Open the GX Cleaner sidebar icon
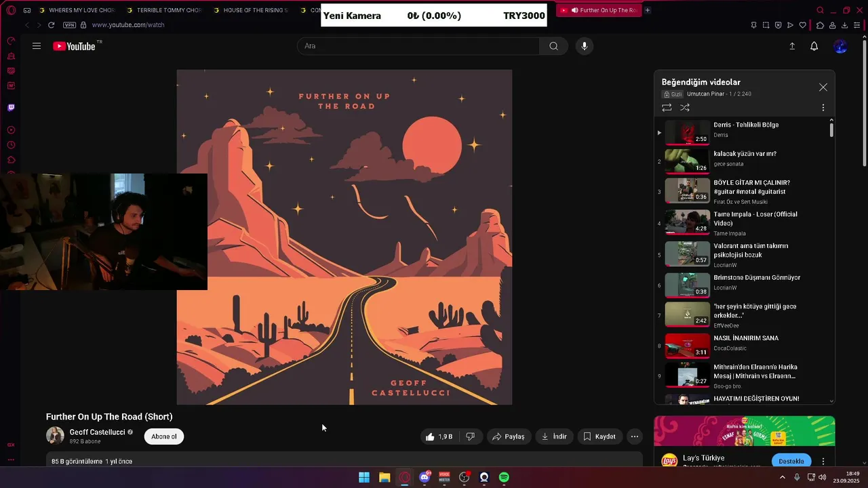Screen dimensions: 868x488 coord(11,56)
